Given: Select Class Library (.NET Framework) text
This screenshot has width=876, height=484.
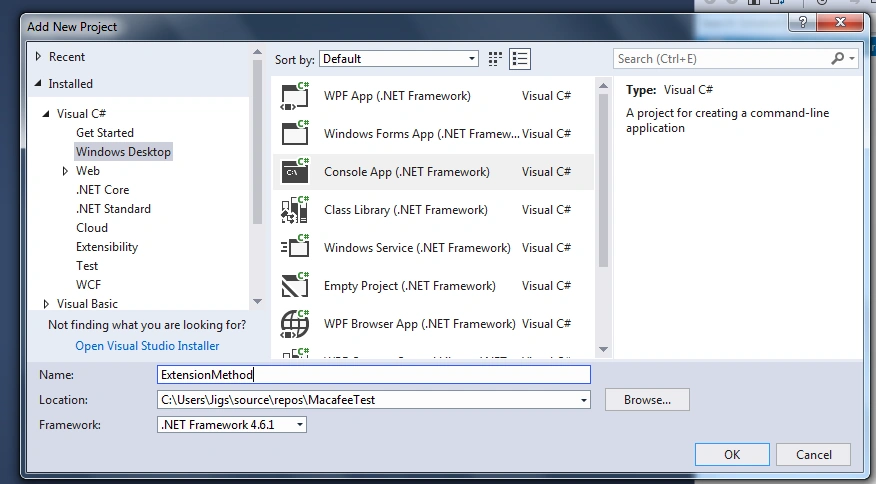Looking at the screenshot, I should (406, 210).
